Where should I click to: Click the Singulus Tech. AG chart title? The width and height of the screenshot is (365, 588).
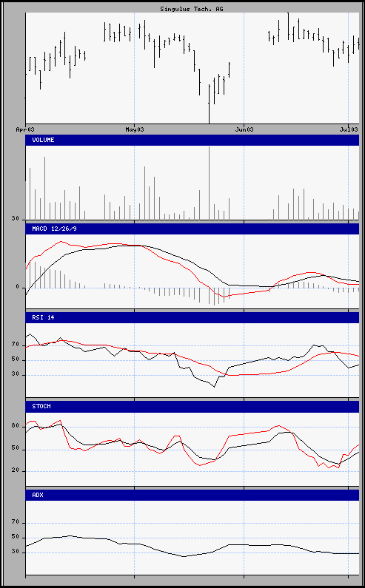[x=192, y=9]
